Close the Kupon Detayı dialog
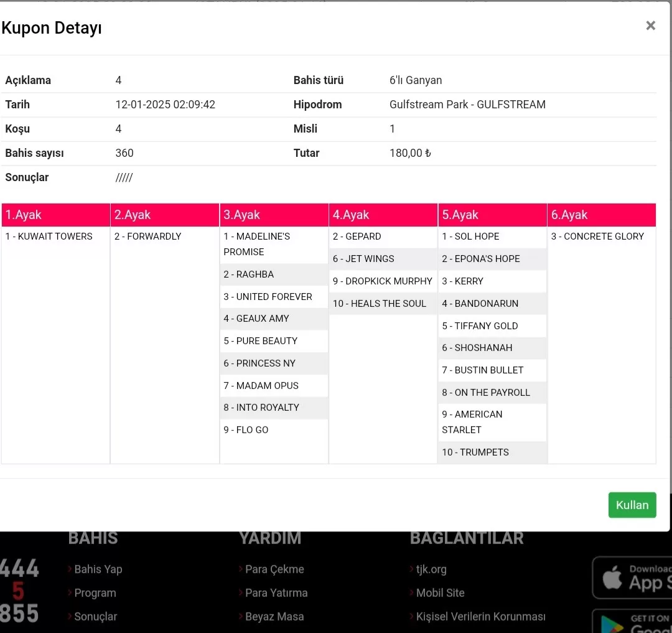The width and height of the screenshot is (672, 633). click(x=650, y=26)
